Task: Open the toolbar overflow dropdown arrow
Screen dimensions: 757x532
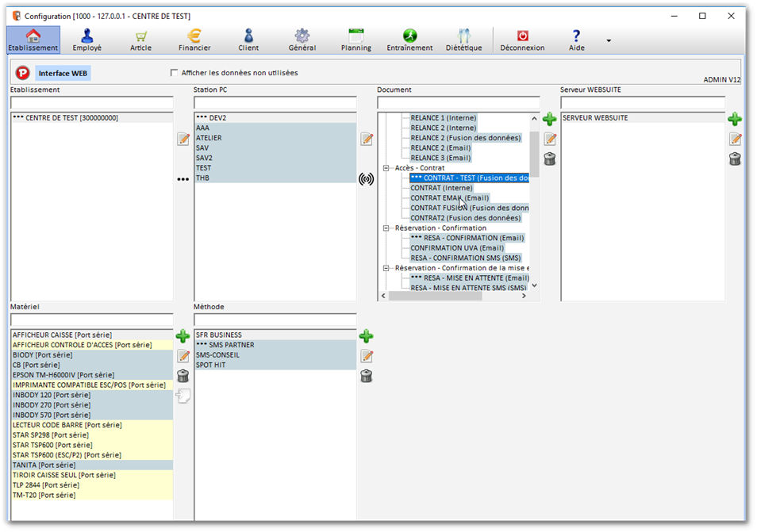Action: (609, 40)
